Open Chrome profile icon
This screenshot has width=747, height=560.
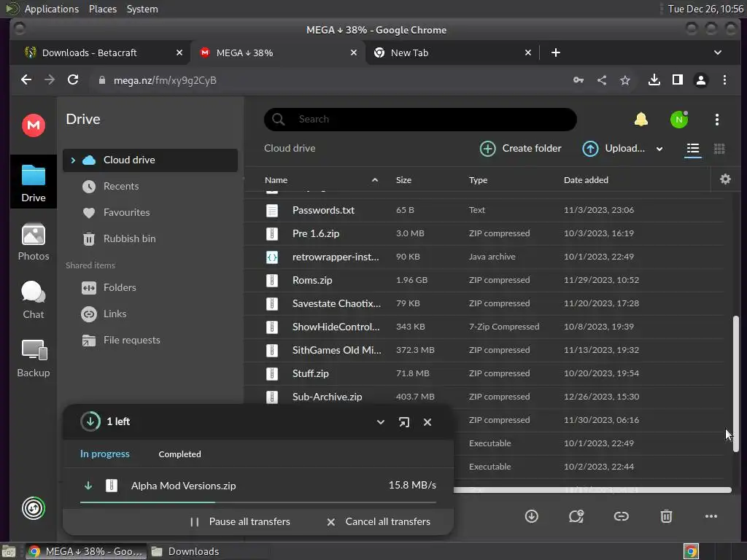point(701,80)
